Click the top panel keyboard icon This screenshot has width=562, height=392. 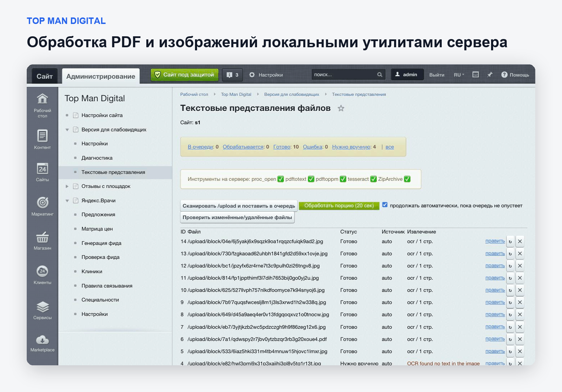(x=476, y=75)
